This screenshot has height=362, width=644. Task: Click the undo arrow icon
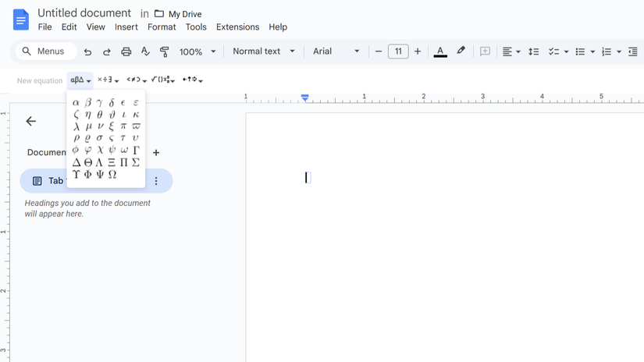click(87, 51)
